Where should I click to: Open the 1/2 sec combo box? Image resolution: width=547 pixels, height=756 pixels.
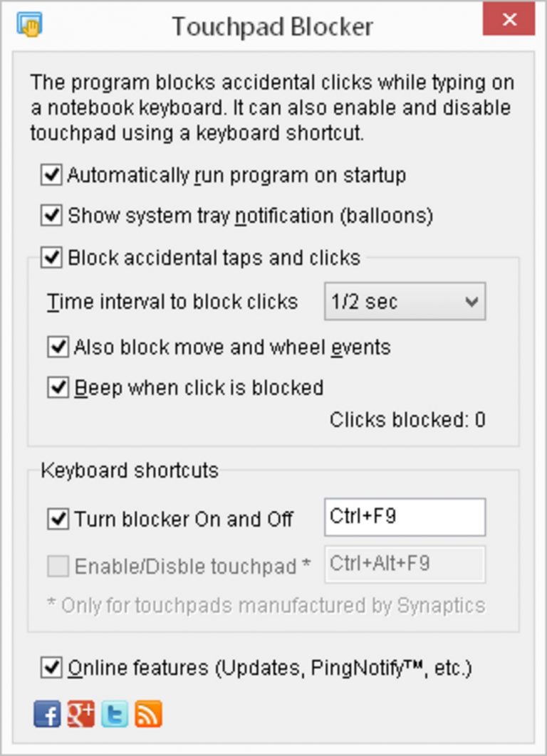pyautogui.click(x=405, y=302)
